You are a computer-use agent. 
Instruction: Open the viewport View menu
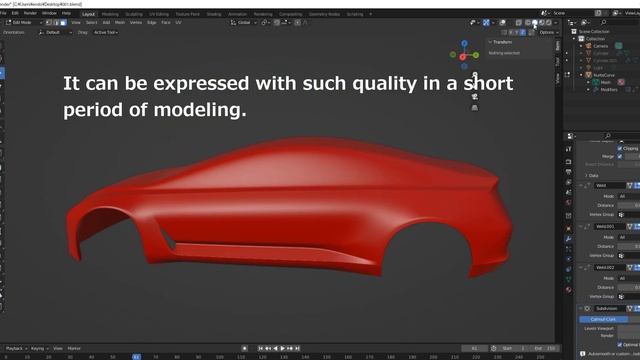pyautogui.click(x=76, y=23)
